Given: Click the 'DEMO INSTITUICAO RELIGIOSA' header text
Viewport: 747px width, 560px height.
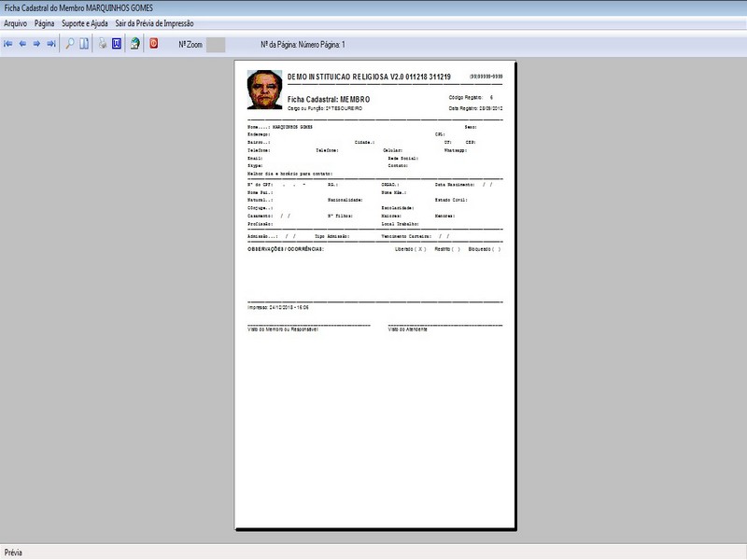Looking at the screenshot, I should point(369,77).
